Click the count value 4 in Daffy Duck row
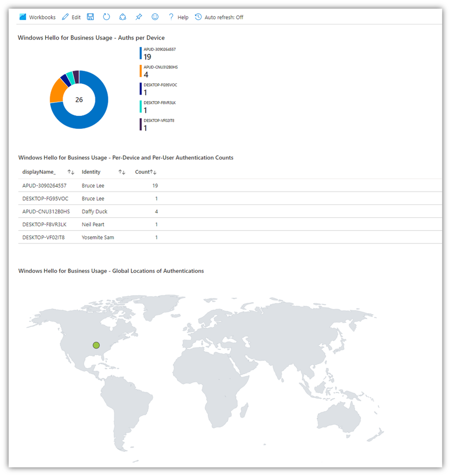Viewport: 453px width, 476px height. click(156, 212)
